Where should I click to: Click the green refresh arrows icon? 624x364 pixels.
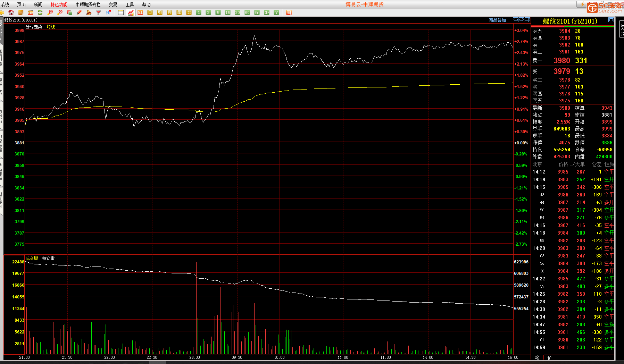click(40, 12)
